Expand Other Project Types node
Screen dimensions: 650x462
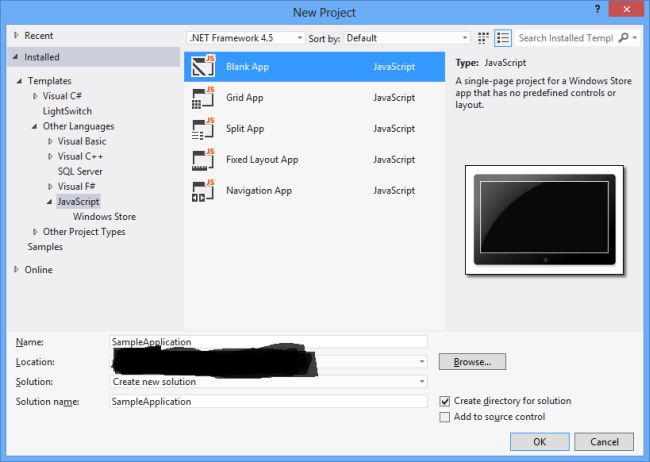[35, 232]
